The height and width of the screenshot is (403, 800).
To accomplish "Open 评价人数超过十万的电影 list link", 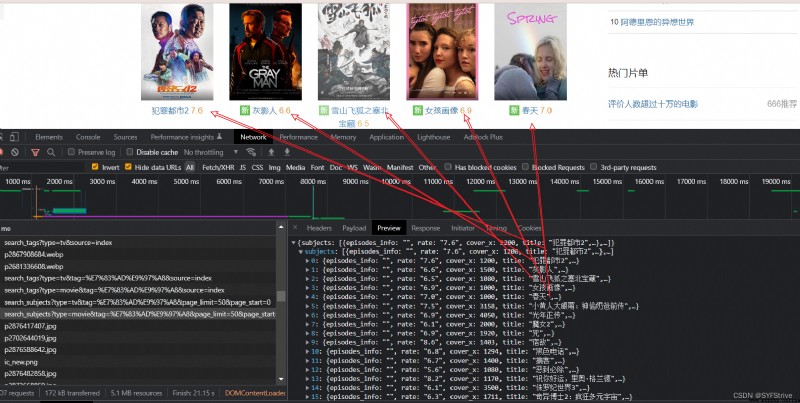I will pos(653,104).
